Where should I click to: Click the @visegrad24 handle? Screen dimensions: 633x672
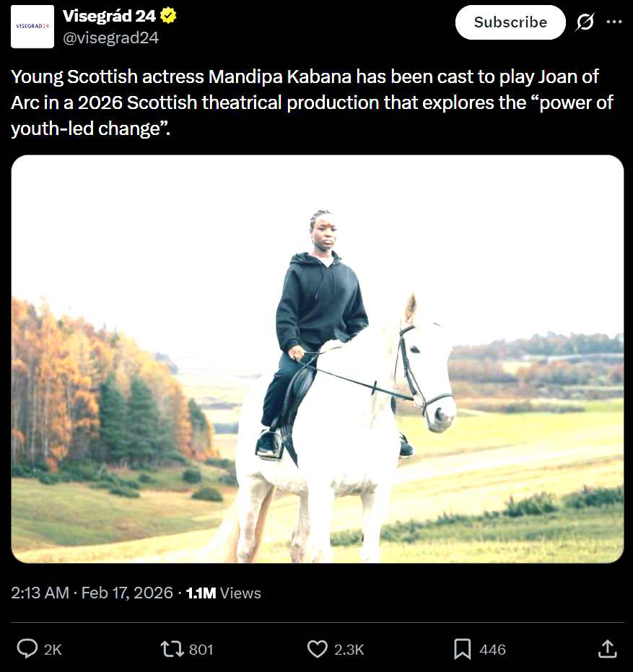[111, 38]
